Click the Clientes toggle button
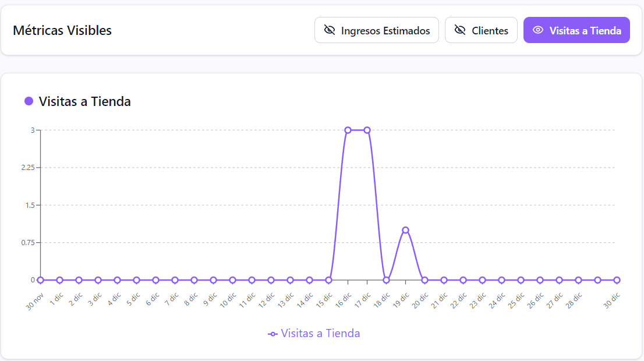Screen dimensions: 644x361 [481, 29]
